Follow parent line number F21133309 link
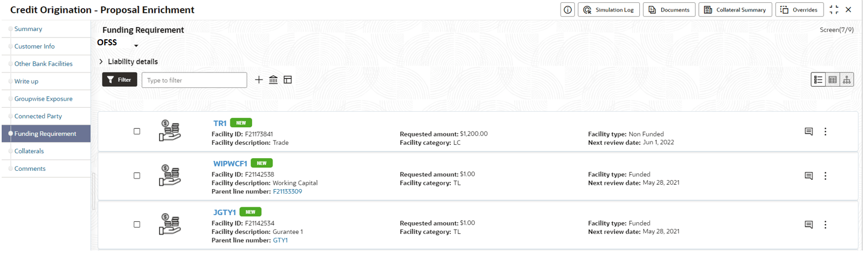Viewport: 868px width, 256px height. pos(287,191)
